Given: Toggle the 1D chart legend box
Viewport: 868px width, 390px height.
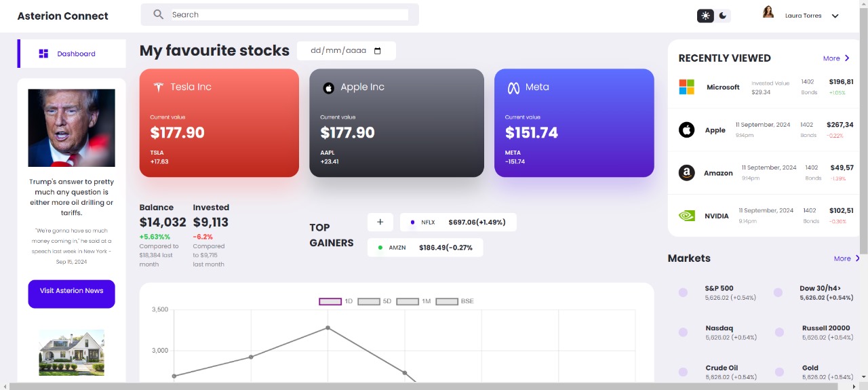Looking at the screenshot, I should (330, 301).
